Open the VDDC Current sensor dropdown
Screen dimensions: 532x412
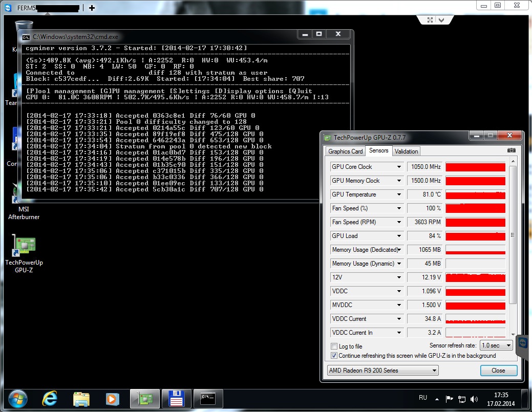pyautogui.click(x=399, y=319)
